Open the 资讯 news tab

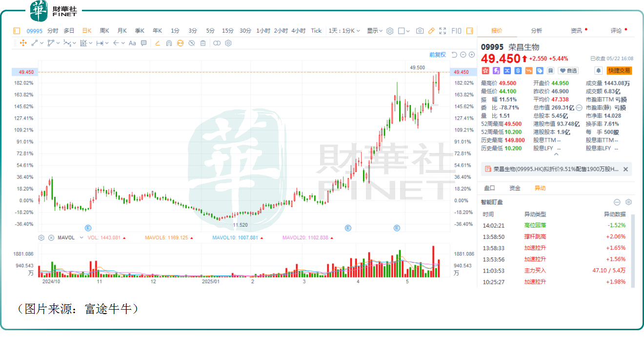click(x=577, y=31)
